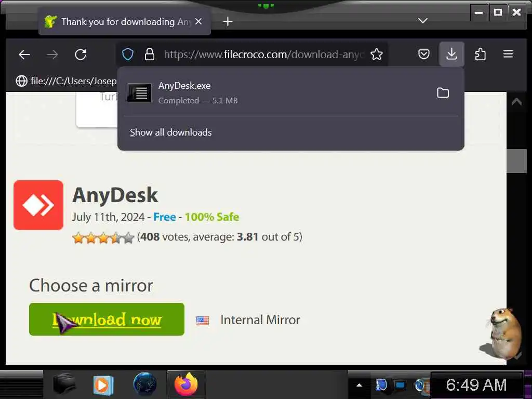Click the gray vertical scrollbar thumb
This screenshot has width=532, height=399.
516,161
